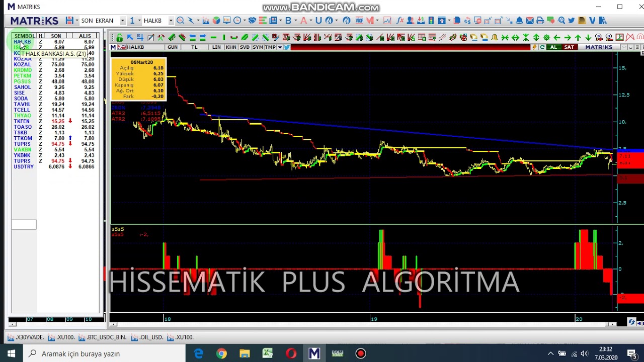Click the magnifier search icon in main toolbar
Viewport: 644px width, 362px height.
(x=180, y=21)
